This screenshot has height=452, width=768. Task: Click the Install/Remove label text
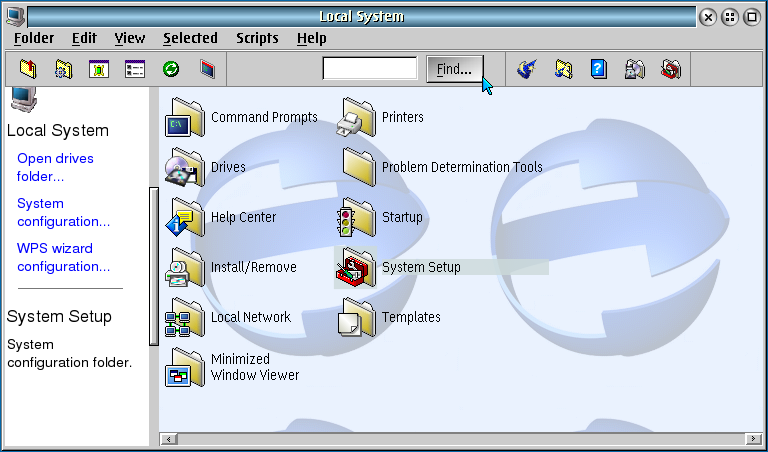pos(254,267)
